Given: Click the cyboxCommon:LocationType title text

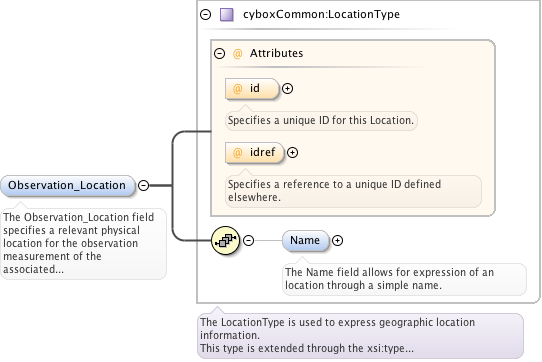Looking at the screenshot, I should (x=321, y=15).
